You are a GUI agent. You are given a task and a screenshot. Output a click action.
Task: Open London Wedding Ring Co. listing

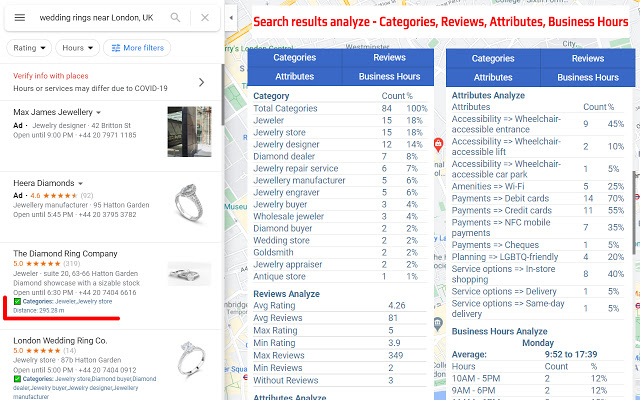(x=60, y=341)
